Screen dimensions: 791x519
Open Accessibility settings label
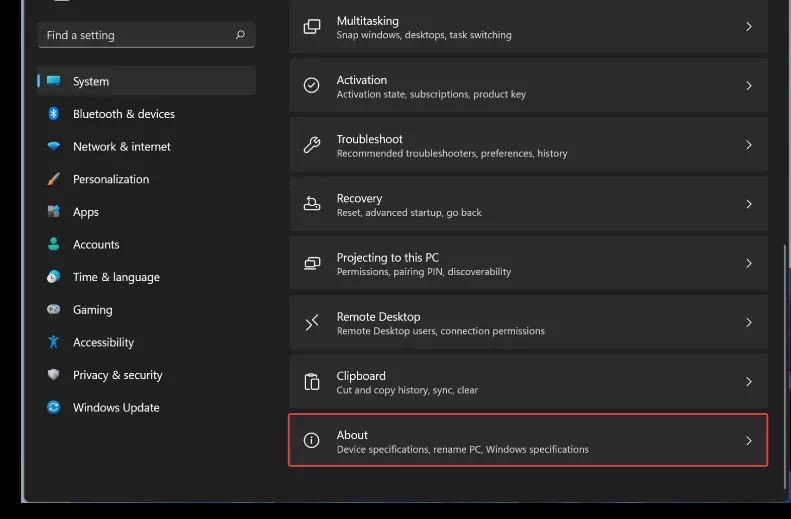click(x=103, y=342)
